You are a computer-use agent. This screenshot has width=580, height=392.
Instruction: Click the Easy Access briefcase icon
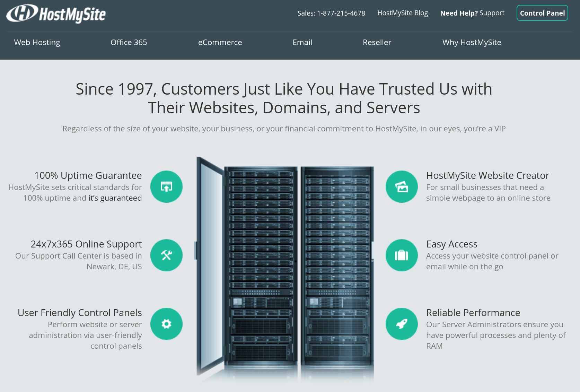pyautogui.click(x=402, y=255)
